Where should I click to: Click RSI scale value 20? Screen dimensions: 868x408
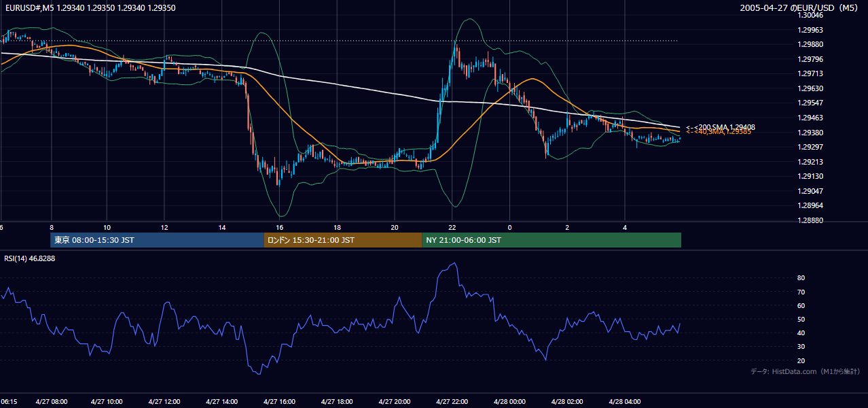(801, 360)
